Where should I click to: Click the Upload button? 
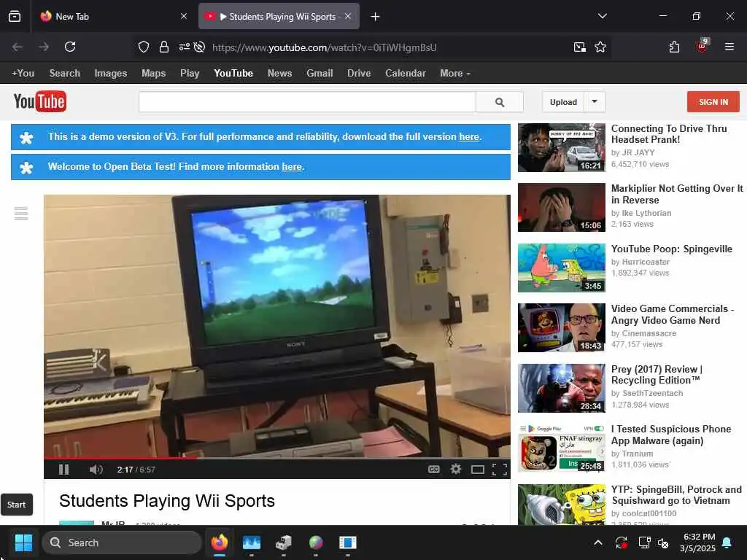[x=563, y=102]
